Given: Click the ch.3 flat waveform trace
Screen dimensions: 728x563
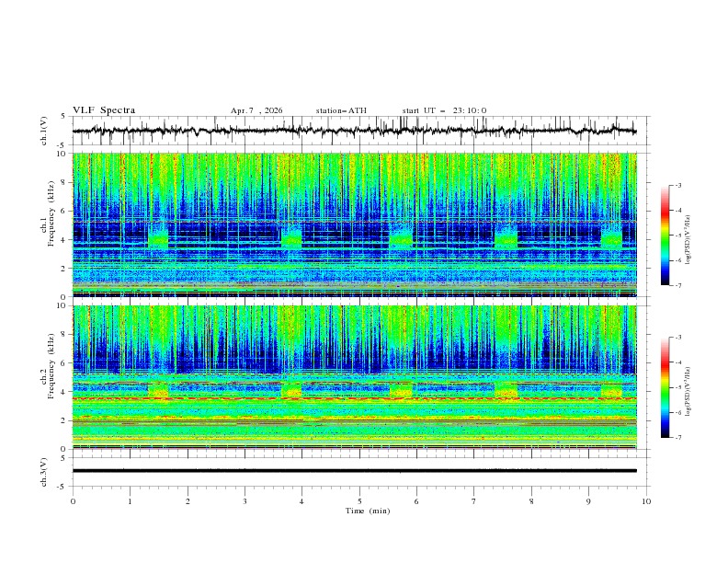Looking at the screenshot, I should point(354,471).
